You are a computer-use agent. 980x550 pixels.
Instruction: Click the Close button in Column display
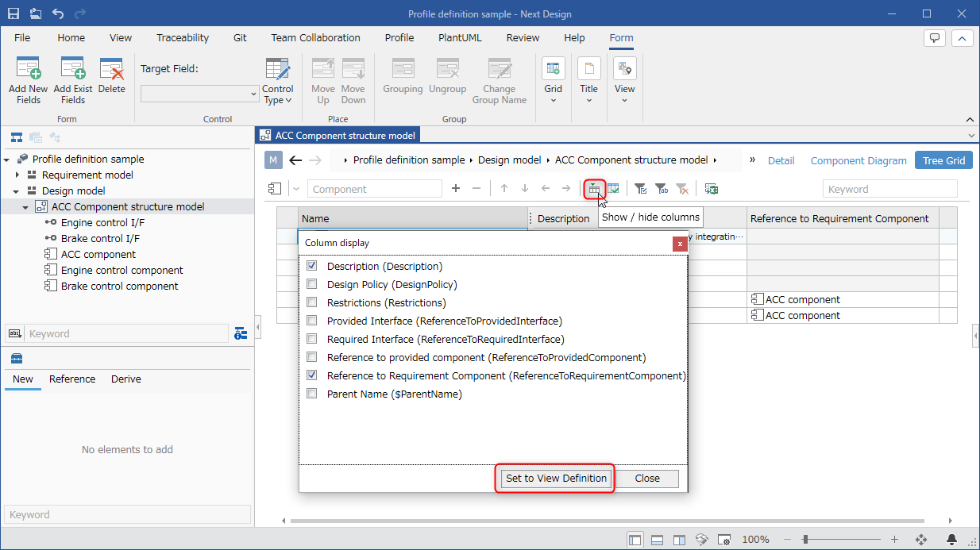647,478
